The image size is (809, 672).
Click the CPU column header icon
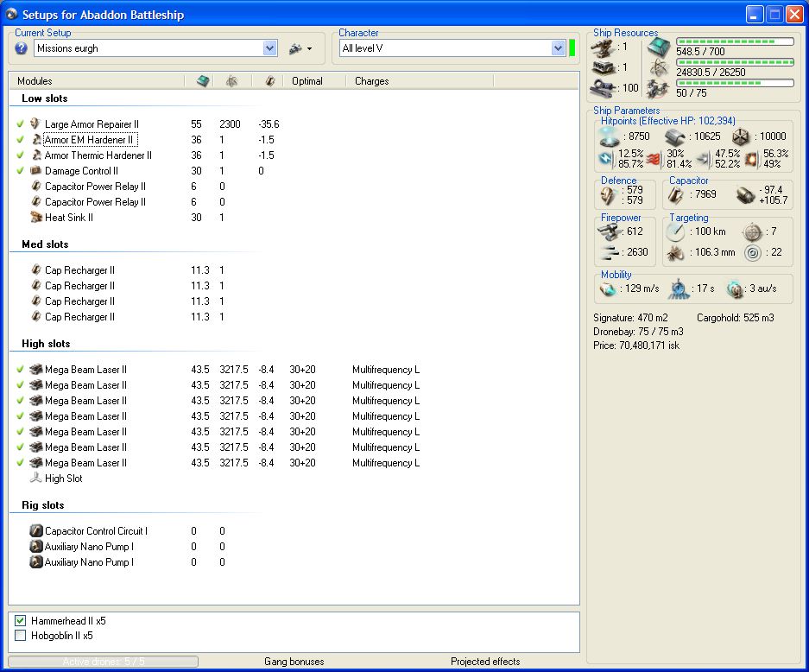(203, 81)
